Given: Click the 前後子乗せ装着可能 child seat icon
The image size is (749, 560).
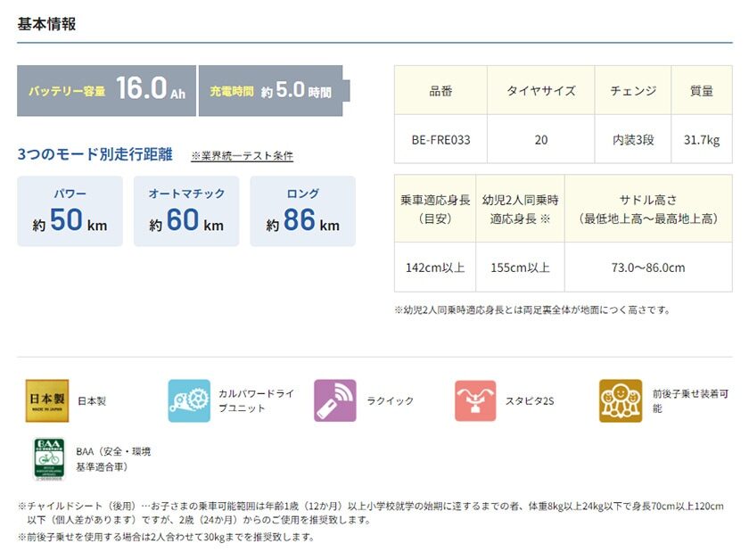Looking at the screenshot, I should coord(620,401).
